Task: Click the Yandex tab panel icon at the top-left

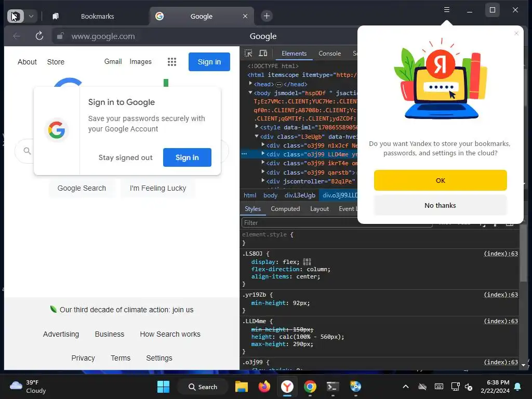Action: coord(16,16)
